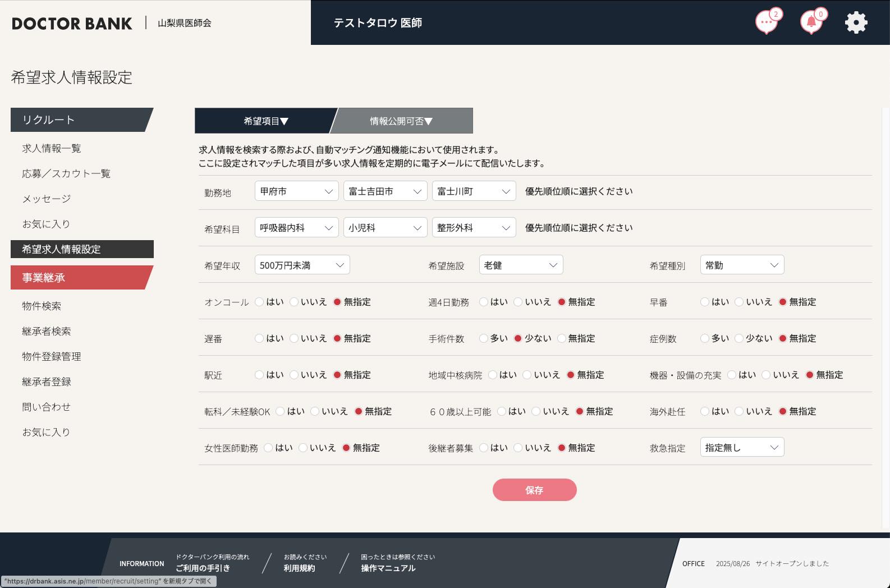Select the 希望項目 tab

pos(265,121)
